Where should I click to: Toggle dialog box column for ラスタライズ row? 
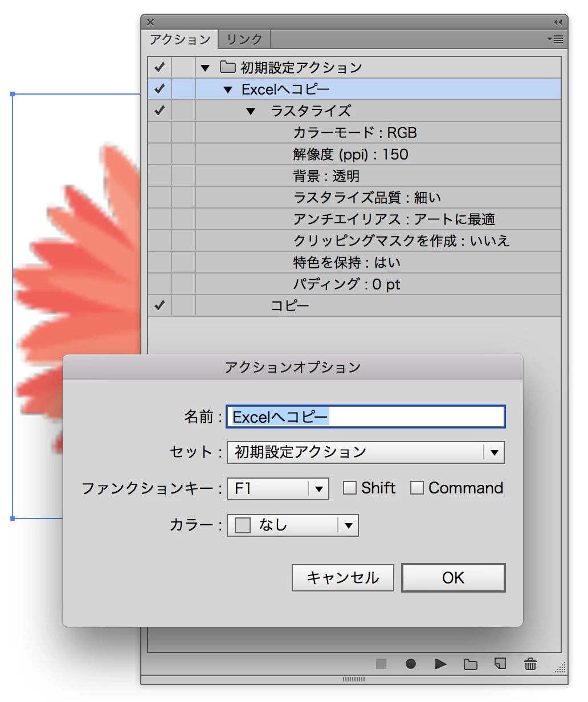(183, 111)
